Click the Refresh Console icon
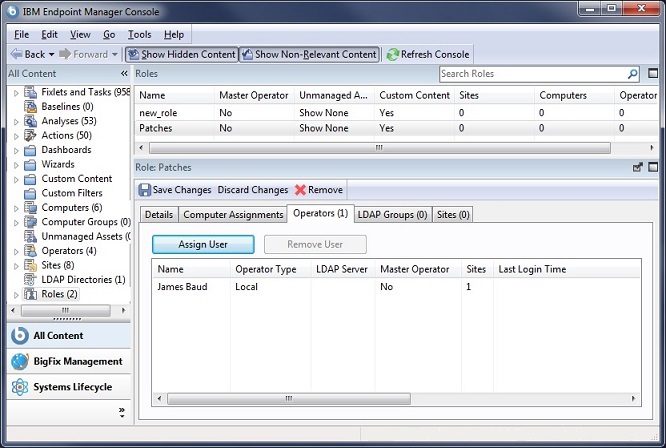This screenshot has height=448, width=666. [392, 54]
